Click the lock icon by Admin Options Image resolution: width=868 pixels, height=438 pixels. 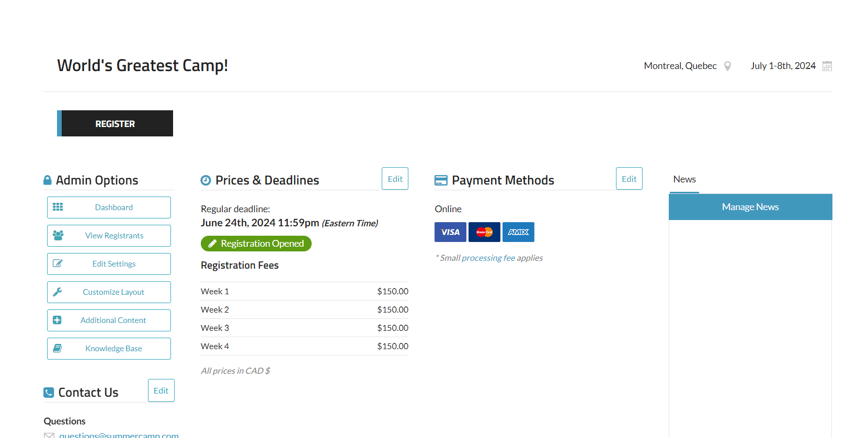[48, 180]
